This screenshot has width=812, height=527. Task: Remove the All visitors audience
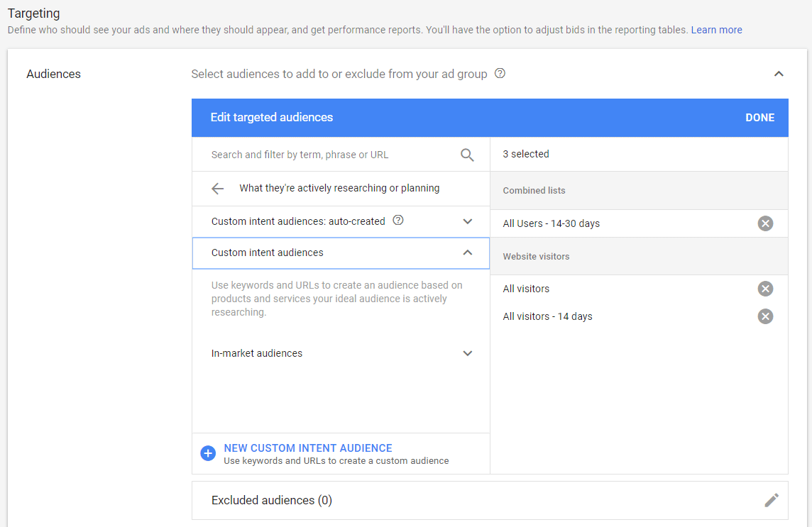[765, 289]
